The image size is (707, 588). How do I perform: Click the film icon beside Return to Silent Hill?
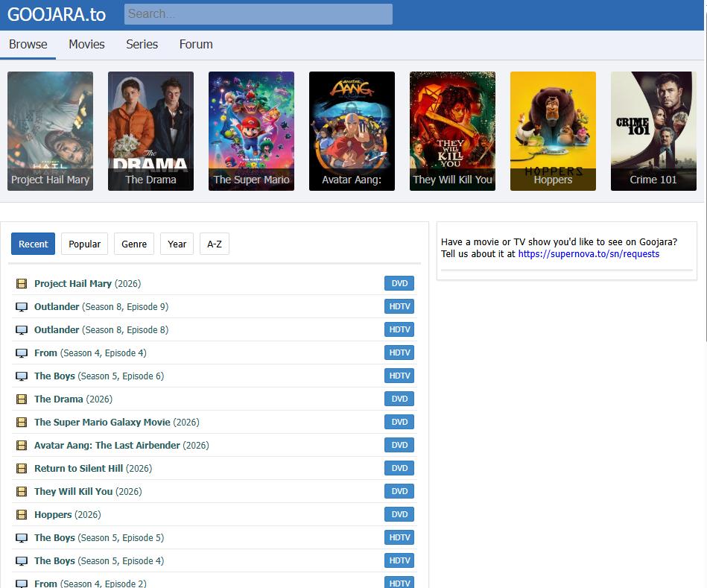21,469
